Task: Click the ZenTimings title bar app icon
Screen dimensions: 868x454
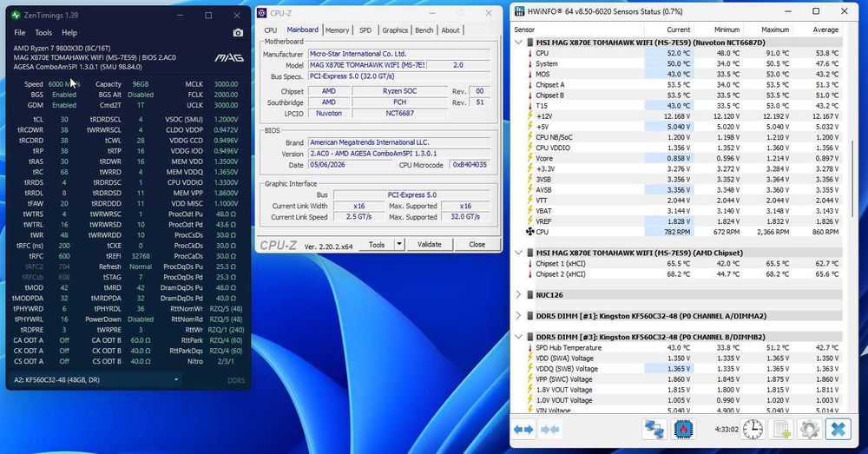Action: click(16, 15)
